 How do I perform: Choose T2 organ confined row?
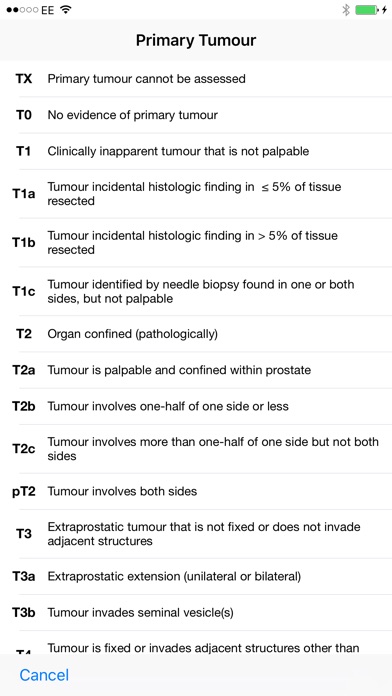(196, 334)
